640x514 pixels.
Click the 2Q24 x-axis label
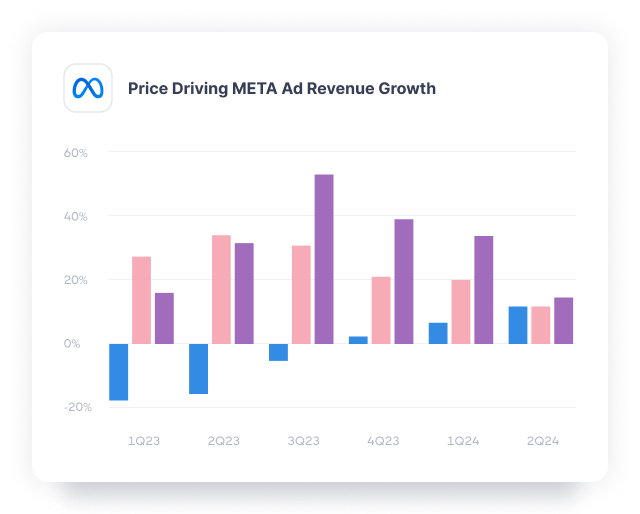coord(543,441)
